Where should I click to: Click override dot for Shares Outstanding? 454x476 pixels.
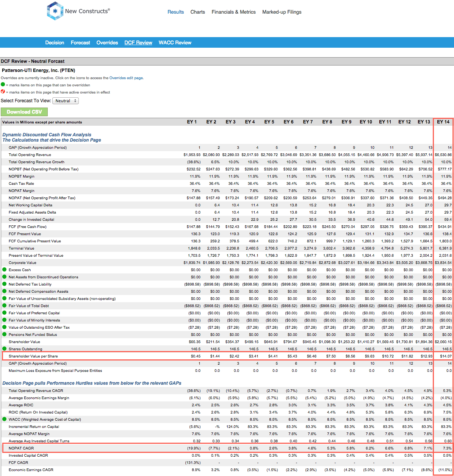[4, 349]
